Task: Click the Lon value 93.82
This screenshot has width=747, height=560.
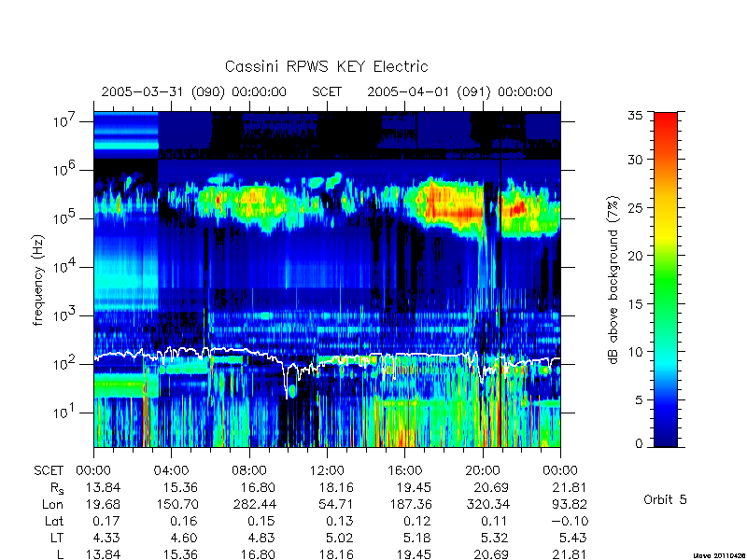Action: 568,504
